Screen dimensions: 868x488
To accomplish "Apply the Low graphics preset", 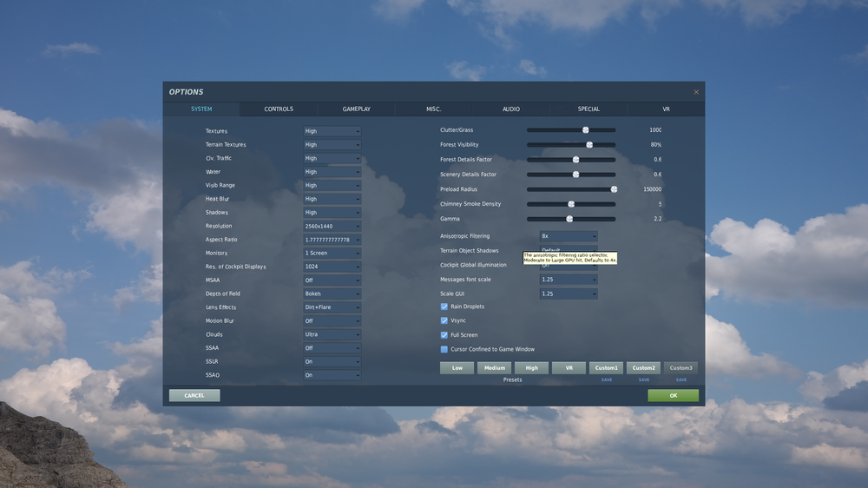I will click(x=457, y=368).
